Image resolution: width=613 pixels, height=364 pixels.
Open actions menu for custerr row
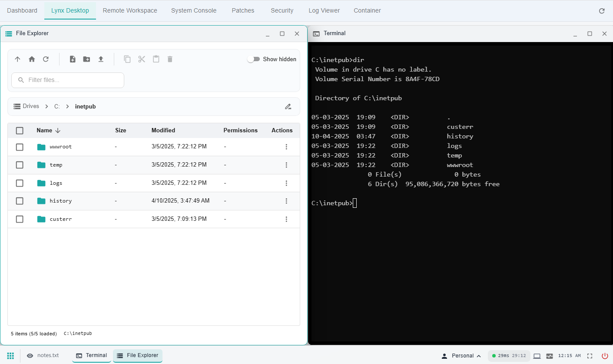(x=286, y=219)
